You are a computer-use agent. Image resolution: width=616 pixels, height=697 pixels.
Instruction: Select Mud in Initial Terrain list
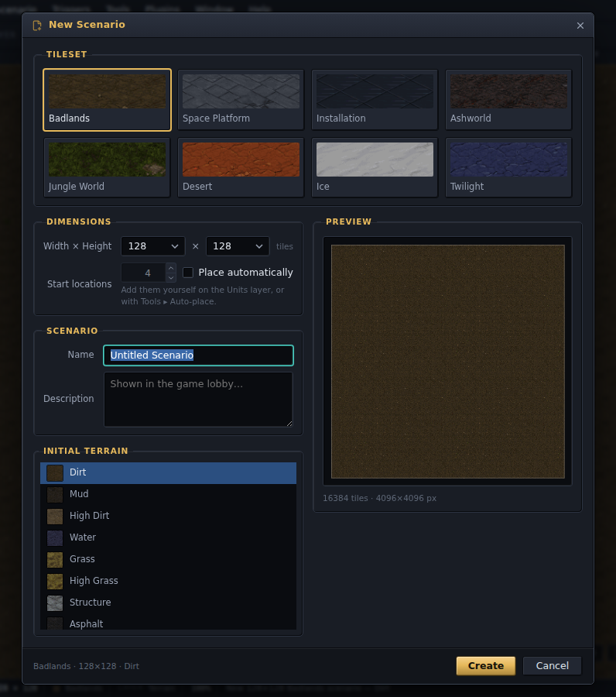tap(169, 494)
